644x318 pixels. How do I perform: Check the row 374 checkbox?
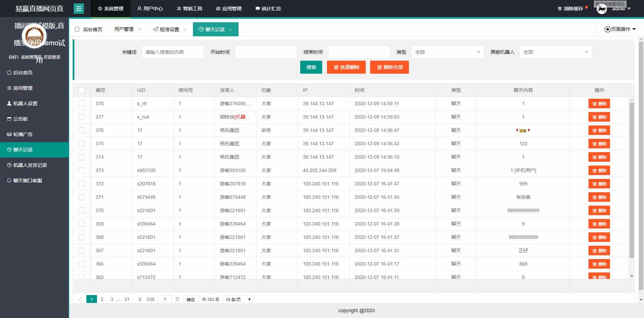click(x=82, y=157)
